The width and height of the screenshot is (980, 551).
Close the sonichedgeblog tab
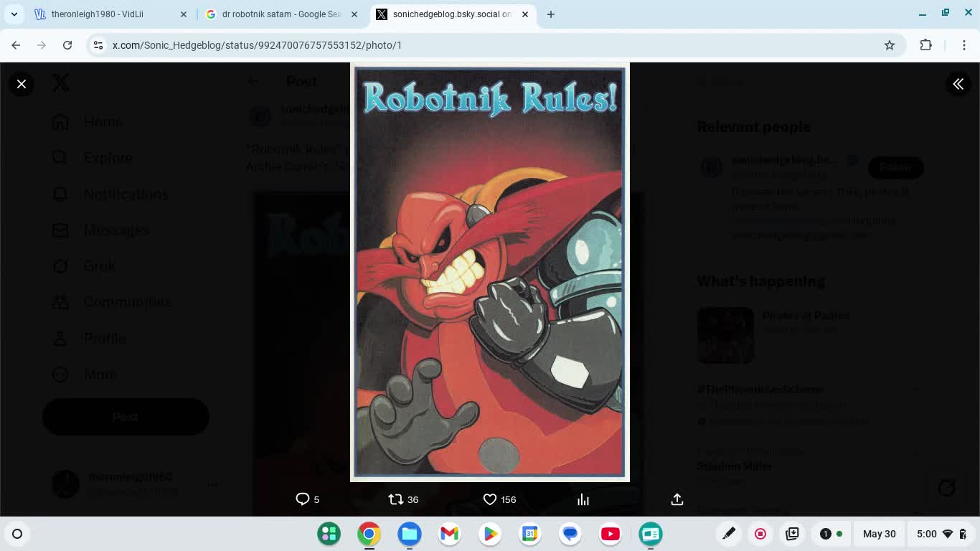click(525, 14)
